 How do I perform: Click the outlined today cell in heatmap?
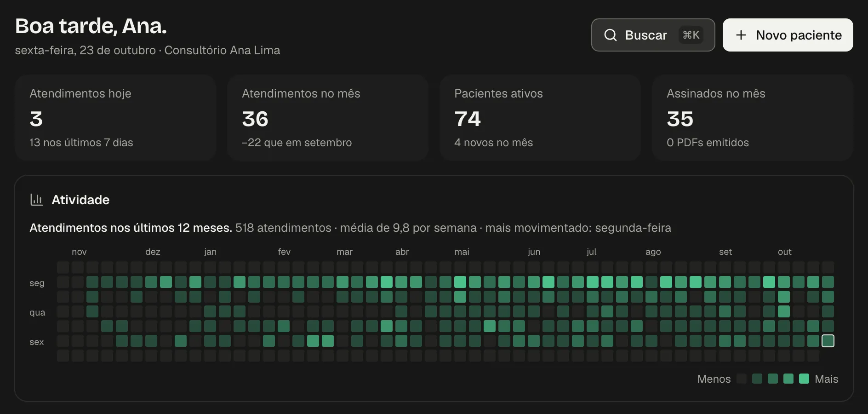828,341
